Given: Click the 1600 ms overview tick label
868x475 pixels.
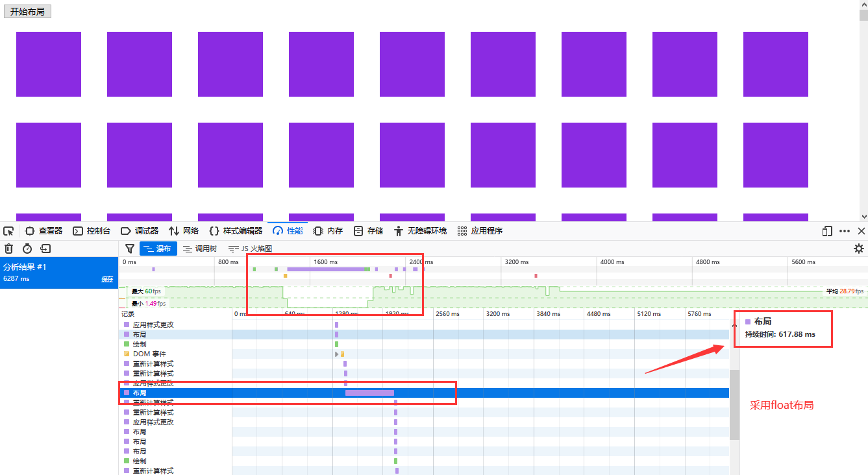Looking at the screenshot, I should (325, 262).
